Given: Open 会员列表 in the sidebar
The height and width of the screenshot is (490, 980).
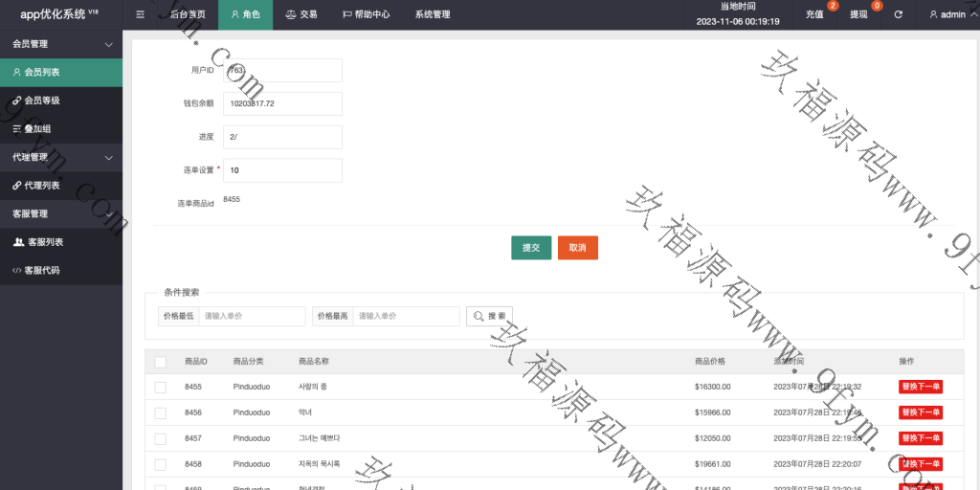Looking at the screenshot, I should [61, 72].
